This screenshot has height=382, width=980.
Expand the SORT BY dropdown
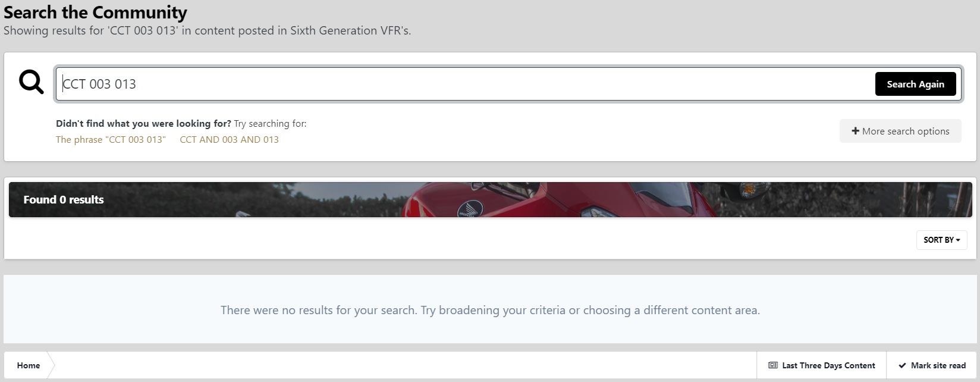point(941,240)
